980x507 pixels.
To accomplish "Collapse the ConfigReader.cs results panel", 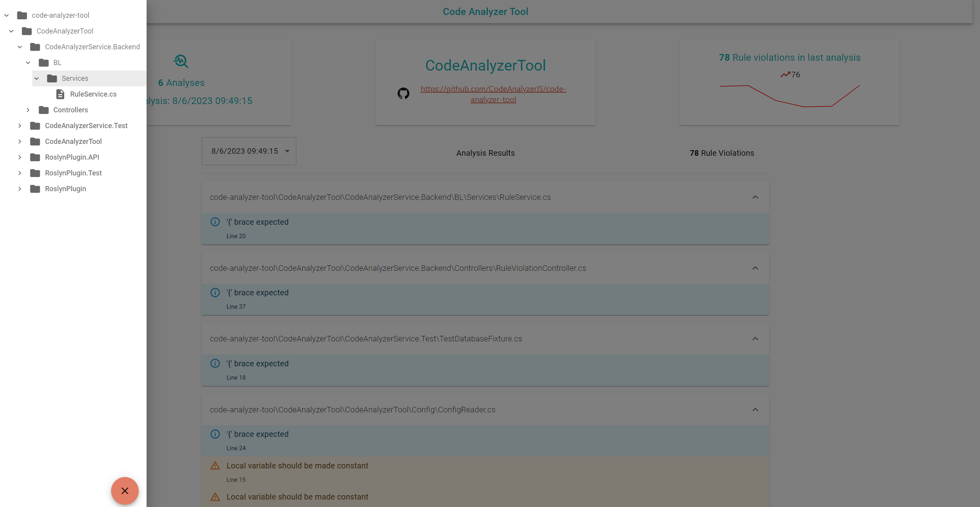I will pyautogui.click(x=755, y=410).
